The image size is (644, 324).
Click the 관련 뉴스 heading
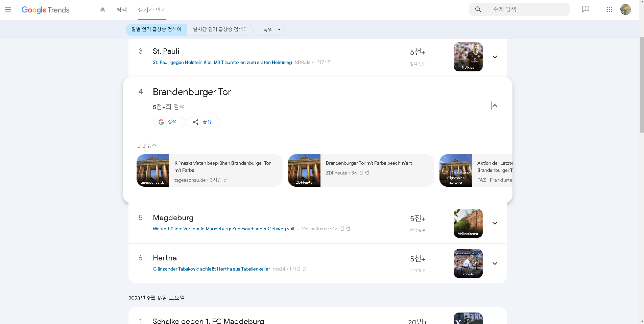(146, 146)
